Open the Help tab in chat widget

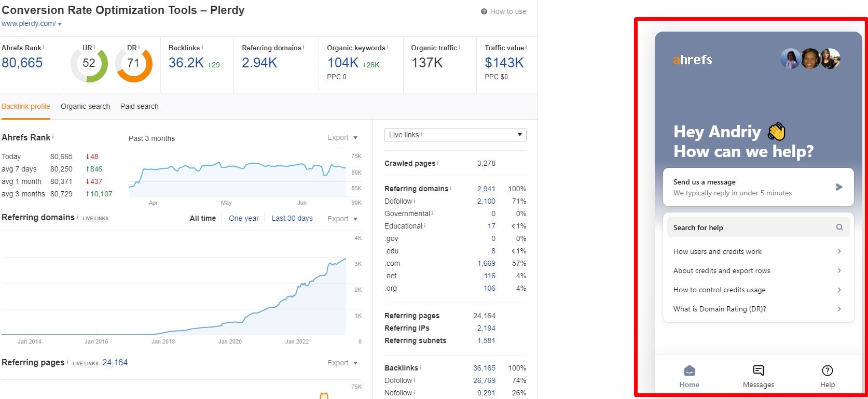coord(828,376)
